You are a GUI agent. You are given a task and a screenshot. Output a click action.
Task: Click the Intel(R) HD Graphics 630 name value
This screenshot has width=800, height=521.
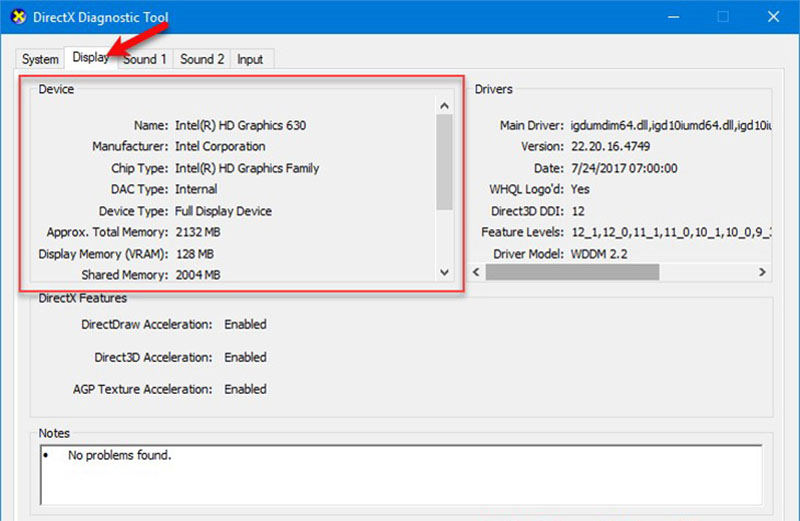(x=240, y=126)
